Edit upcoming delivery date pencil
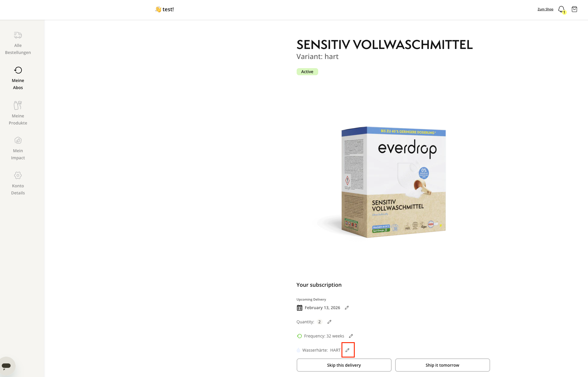The width and height of the screenshot is (588, 377). pos(347,308)
